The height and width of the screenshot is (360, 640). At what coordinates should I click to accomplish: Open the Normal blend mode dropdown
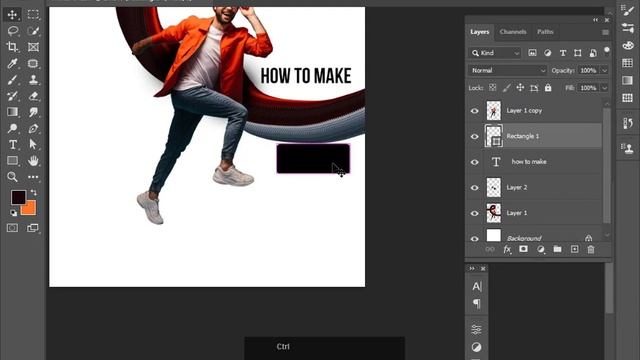click(x=508, y=71)
